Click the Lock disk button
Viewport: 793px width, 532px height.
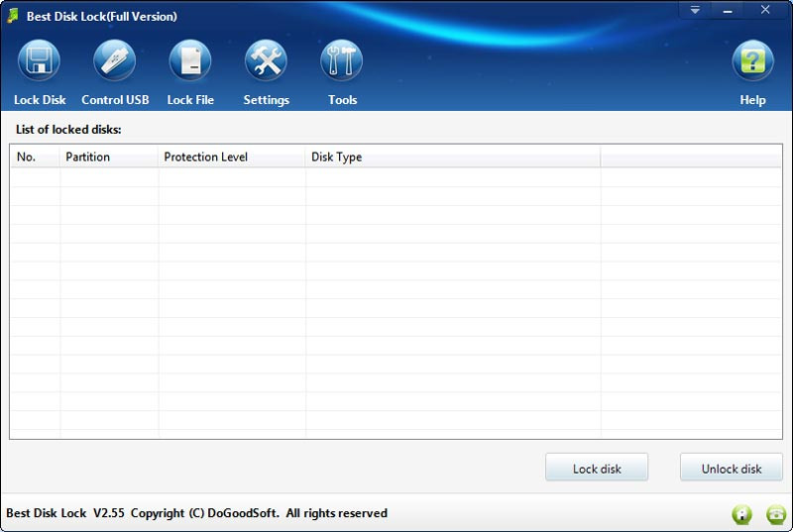click(597, 468)
